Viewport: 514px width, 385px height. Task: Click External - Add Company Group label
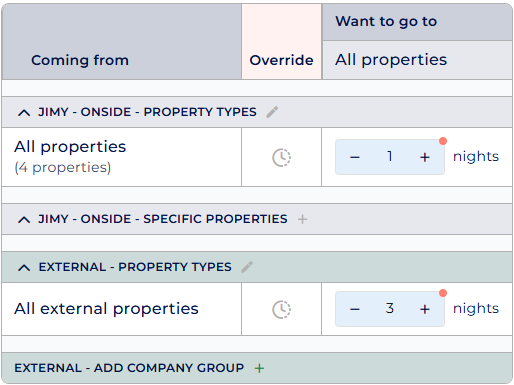pos(129,368)
